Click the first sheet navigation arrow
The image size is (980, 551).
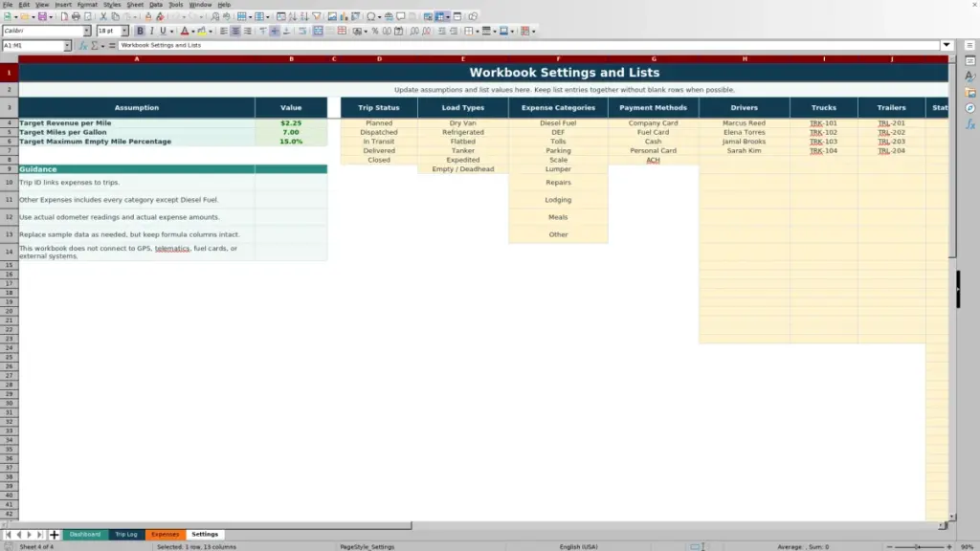coord(8,534)
